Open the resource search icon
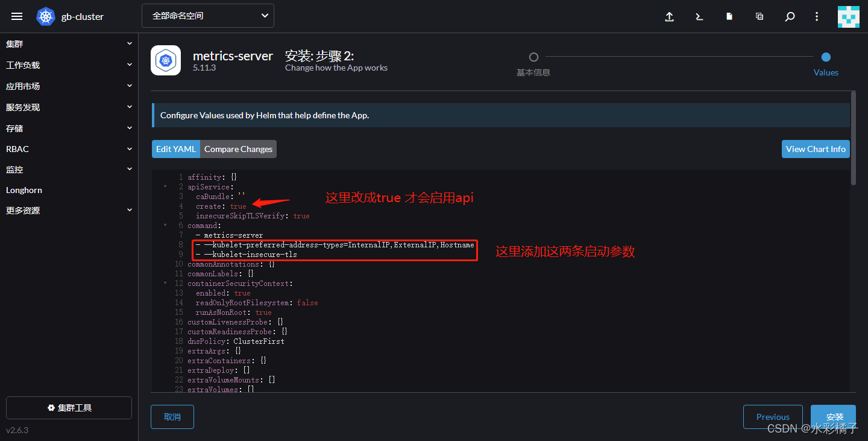868x441 pixels. [x=790, y=17]
